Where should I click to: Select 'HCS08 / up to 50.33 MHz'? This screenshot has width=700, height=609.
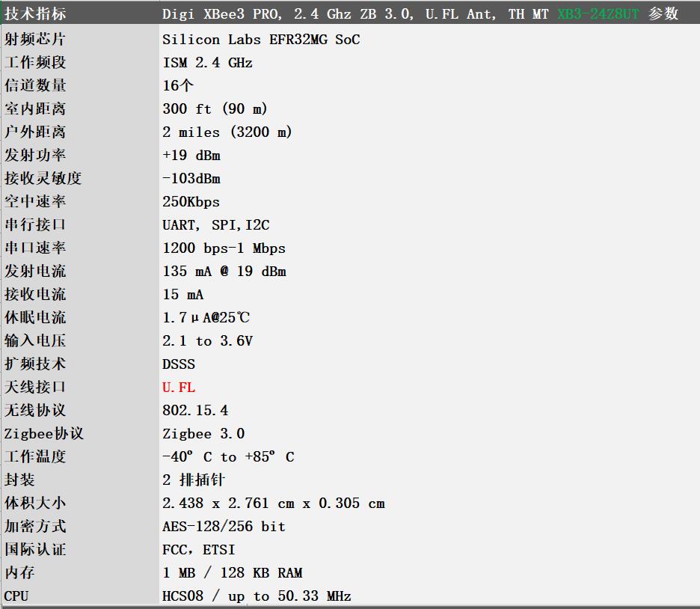point(257,596)
